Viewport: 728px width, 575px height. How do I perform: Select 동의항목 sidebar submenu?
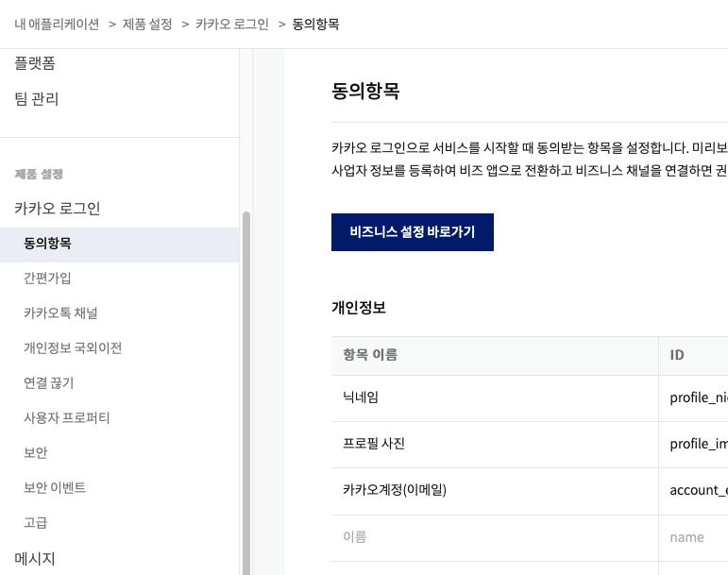[x=119, y=245]
